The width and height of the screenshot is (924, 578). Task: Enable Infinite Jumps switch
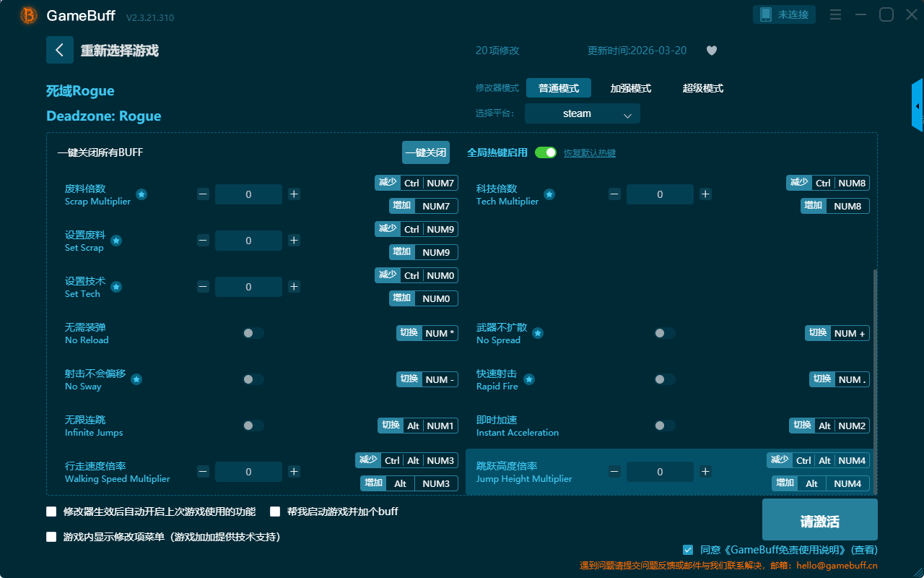pos(253,426)
